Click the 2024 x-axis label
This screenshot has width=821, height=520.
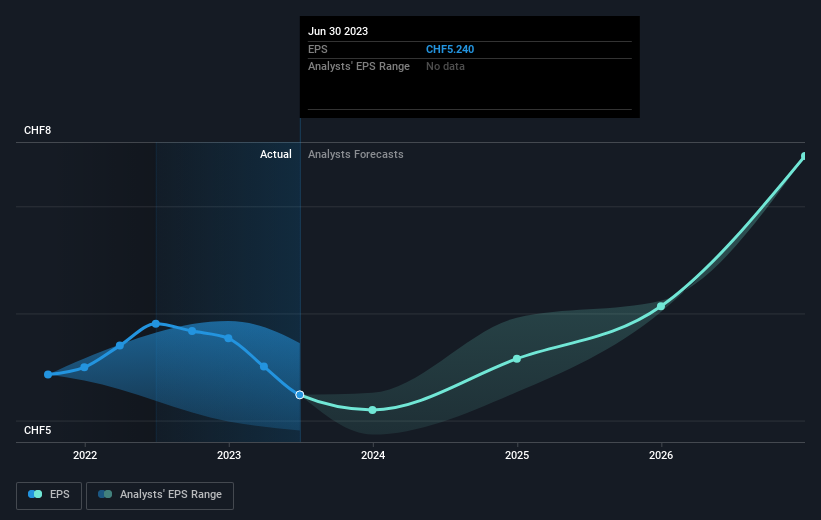pyautogui.click(x=373, y=455)
